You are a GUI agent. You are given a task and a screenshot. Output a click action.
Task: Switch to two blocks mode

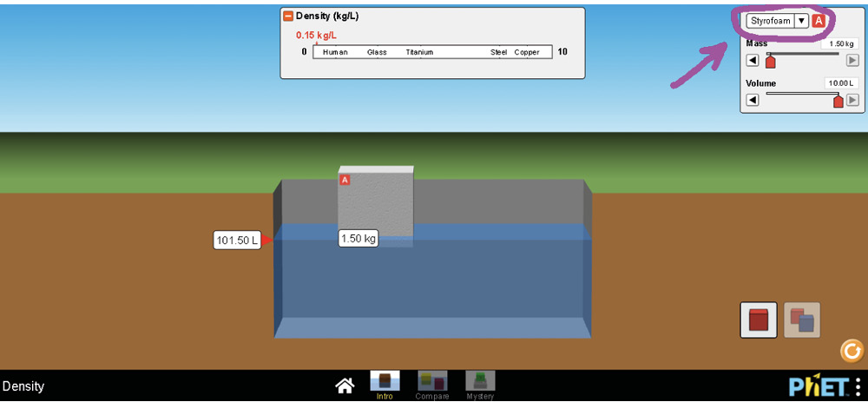tap(802, 320)
